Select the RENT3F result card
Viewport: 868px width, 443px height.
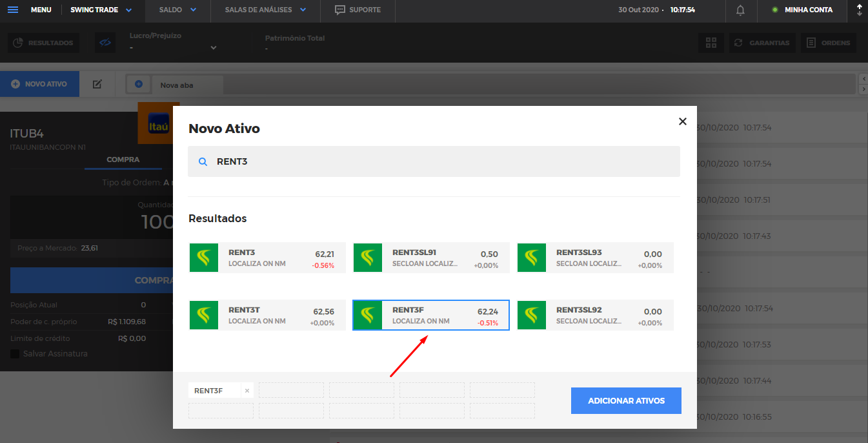(431, 315)
